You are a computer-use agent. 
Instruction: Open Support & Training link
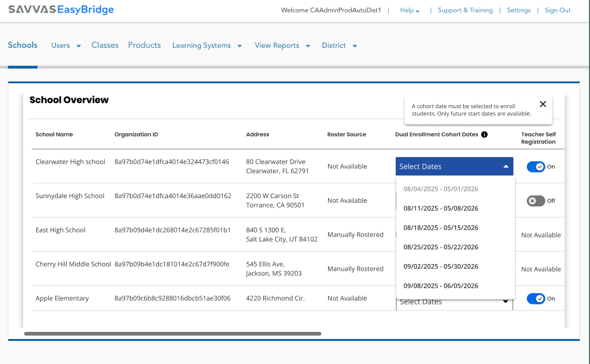[465, 10]
